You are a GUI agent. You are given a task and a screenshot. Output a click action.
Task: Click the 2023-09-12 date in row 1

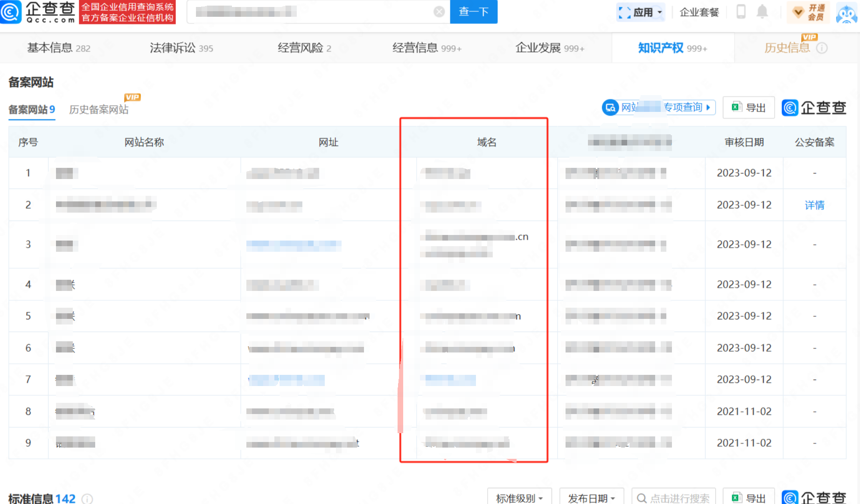744,173
